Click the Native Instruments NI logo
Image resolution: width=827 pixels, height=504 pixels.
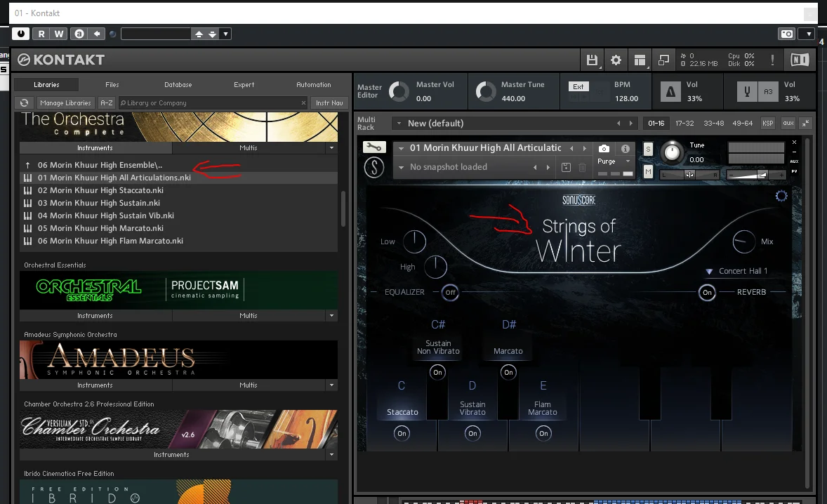coord(800,60)
